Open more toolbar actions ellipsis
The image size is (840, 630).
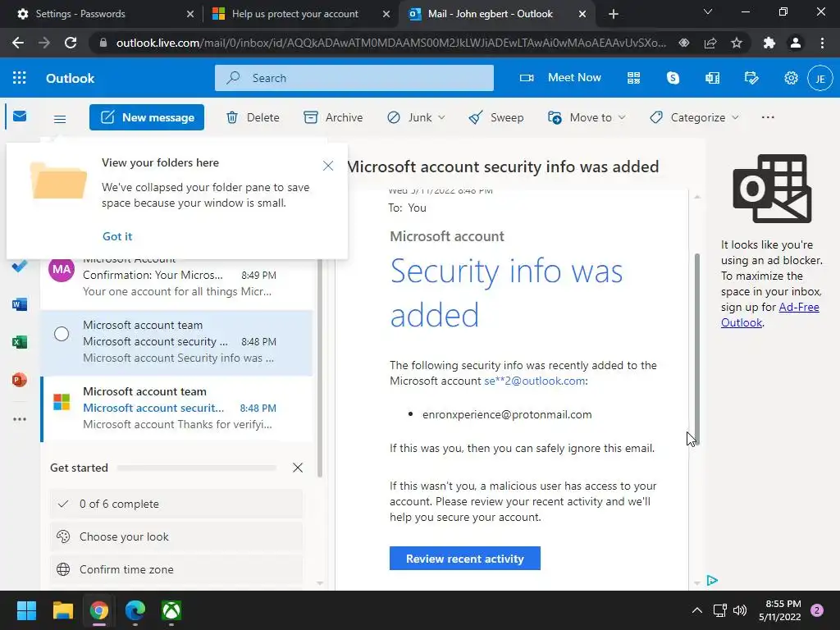click(768, 117)
